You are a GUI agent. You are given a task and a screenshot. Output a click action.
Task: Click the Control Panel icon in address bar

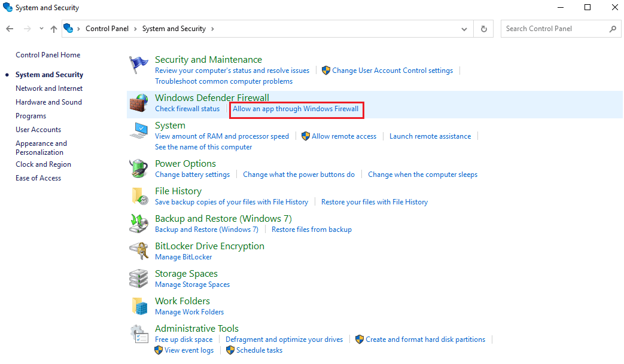pyautogui.click(x=68, y=28)
